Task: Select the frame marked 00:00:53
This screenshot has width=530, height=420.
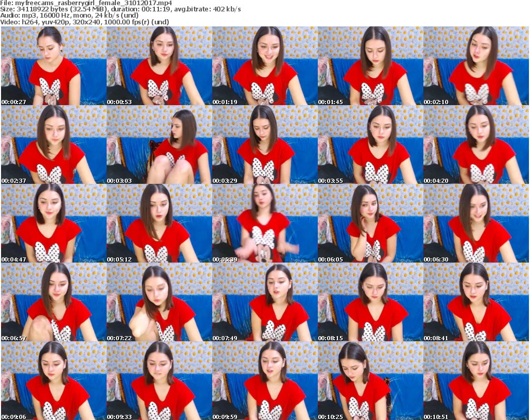Action: 159,66
